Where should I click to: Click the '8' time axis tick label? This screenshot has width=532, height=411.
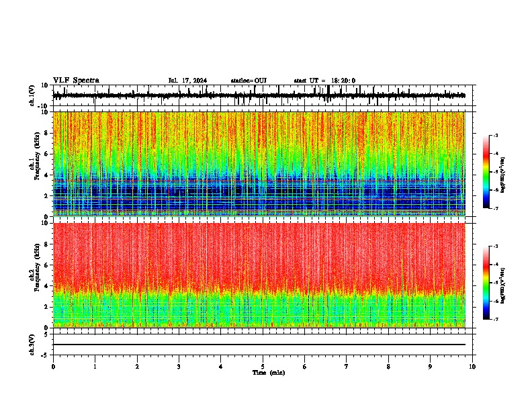tap(388, 367)
